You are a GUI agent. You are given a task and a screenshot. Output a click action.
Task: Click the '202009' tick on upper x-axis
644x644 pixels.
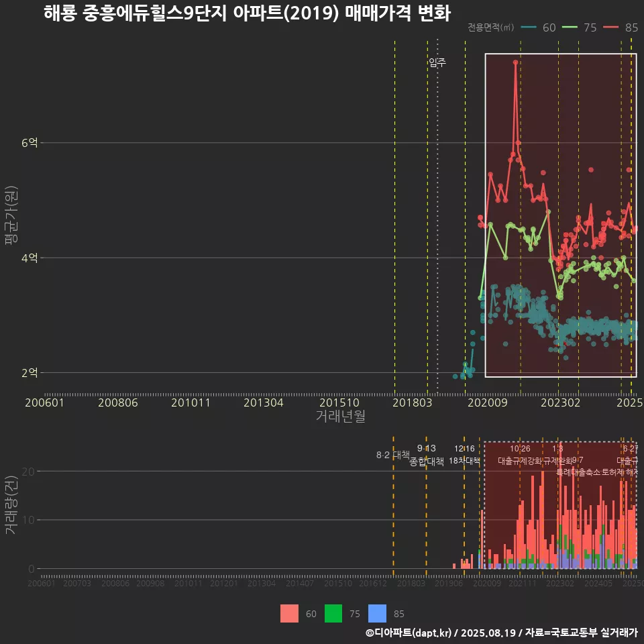click(488, 402)
